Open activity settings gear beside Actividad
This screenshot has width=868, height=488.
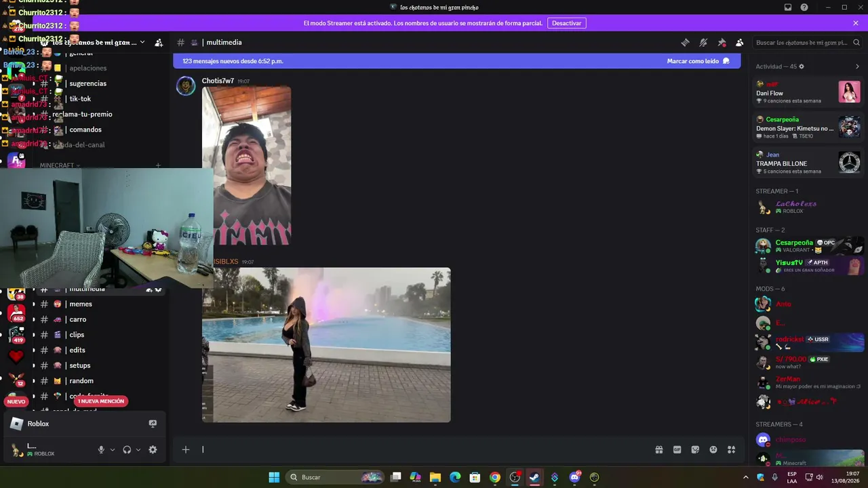802,66
